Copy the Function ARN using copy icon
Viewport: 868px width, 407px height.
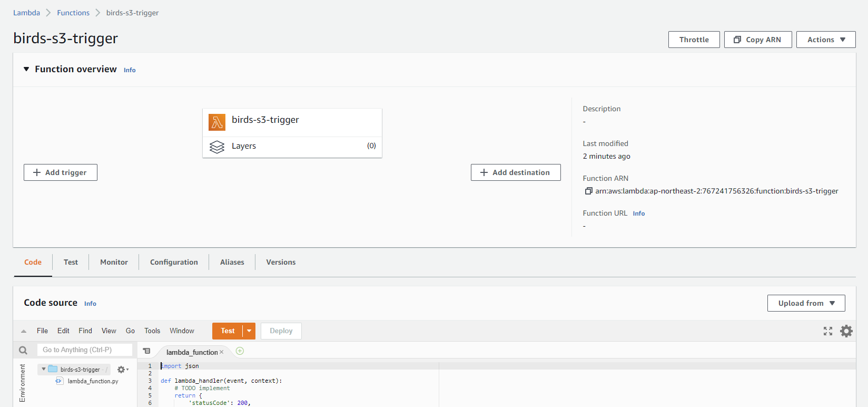(588, 191)
